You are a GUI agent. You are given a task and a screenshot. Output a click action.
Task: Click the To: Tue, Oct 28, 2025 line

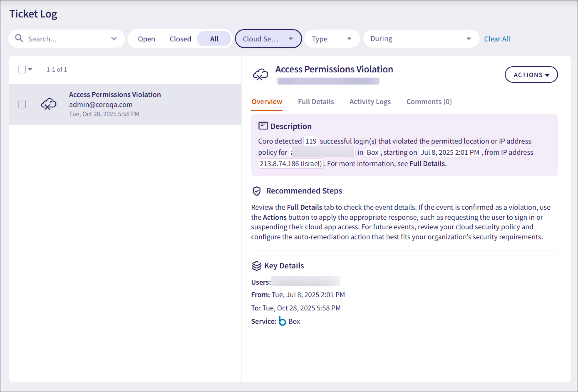296,308
